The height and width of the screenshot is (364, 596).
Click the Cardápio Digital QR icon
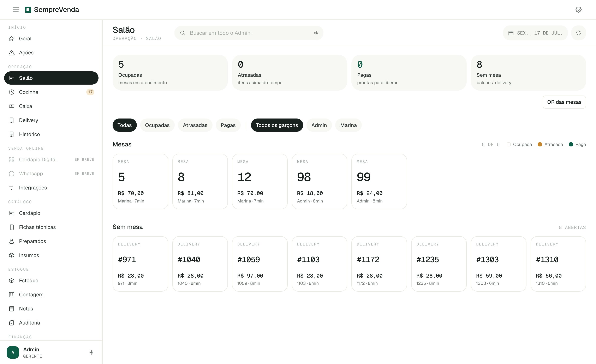pyautogui.click(x=12, y=159)
